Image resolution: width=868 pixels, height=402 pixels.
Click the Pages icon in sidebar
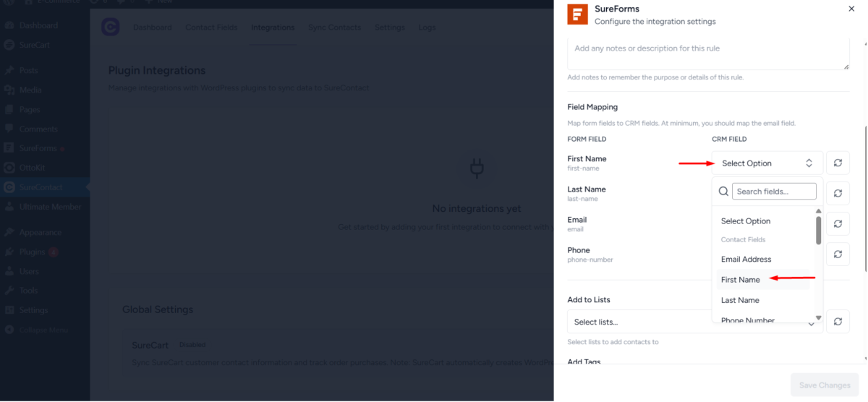click(9, 109)
